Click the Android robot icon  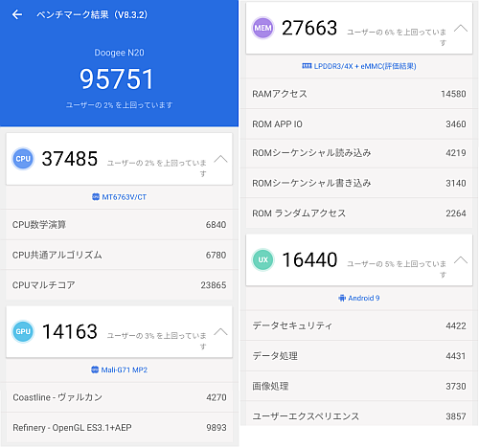coord(342,298)
